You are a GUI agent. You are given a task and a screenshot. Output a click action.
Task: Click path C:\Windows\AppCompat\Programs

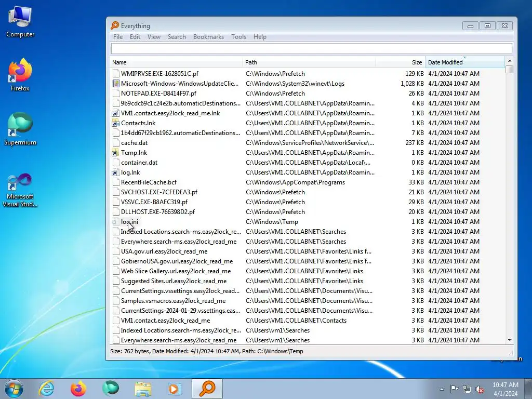295,182
